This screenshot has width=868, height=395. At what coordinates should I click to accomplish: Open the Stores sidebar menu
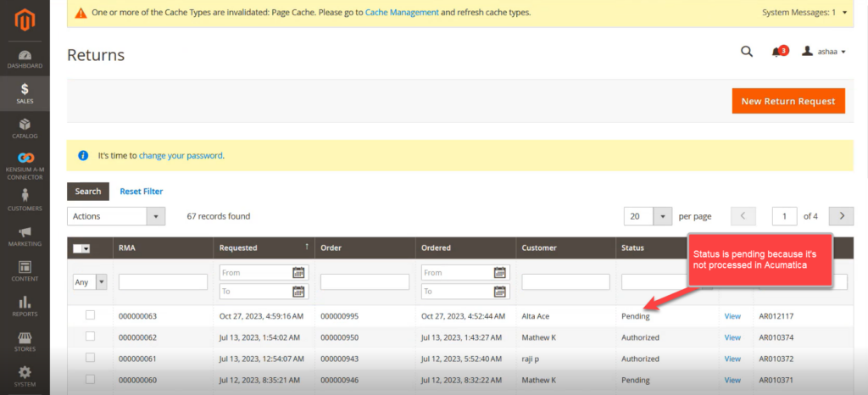pyautogui.click(x=25, y=342)
